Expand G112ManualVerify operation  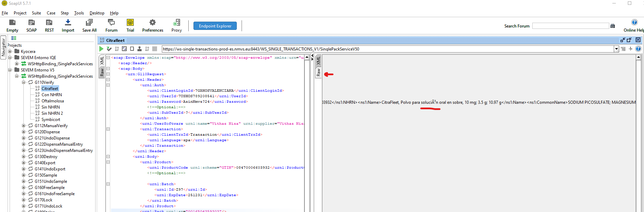tap(24, 126)
